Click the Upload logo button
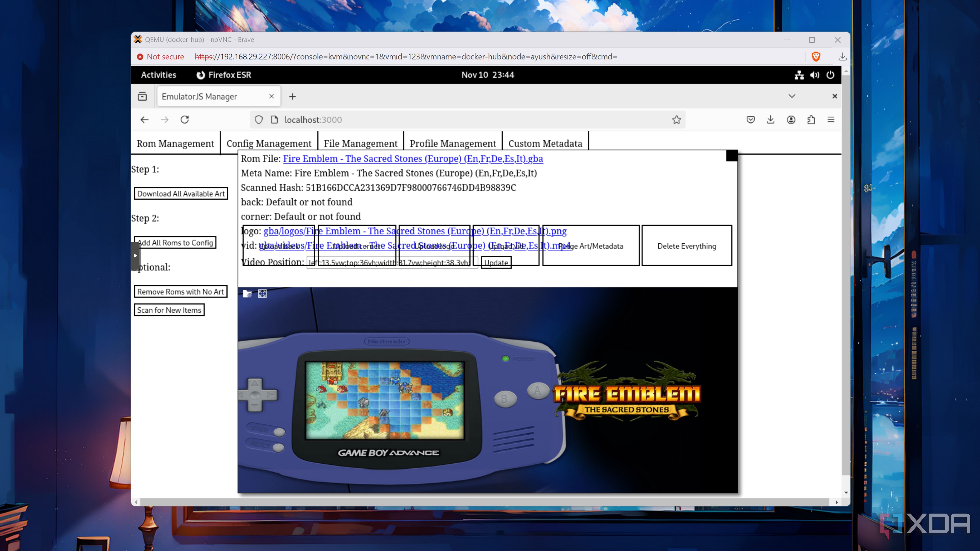This screenshot has width=980, height=551. 434,246
